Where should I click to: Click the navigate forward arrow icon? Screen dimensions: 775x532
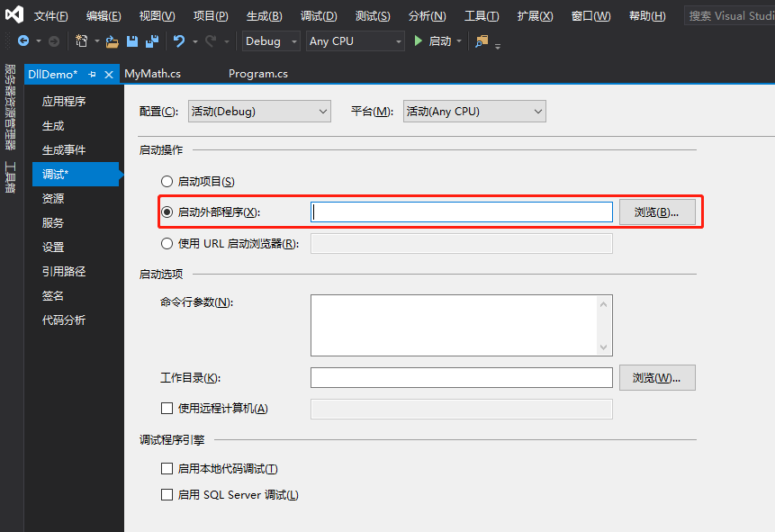[x=54, y=41]
